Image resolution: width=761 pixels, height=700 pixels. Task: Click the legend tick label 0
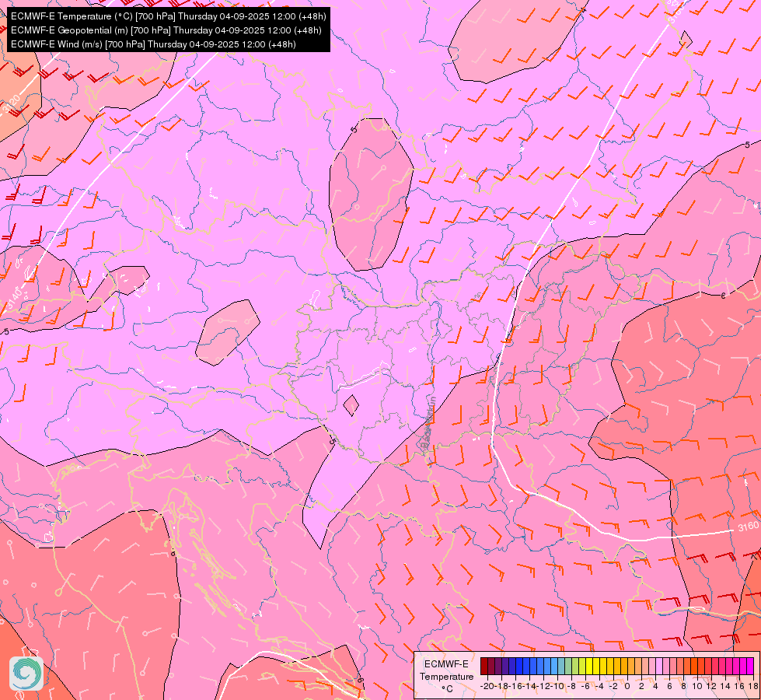click(627, 686)
